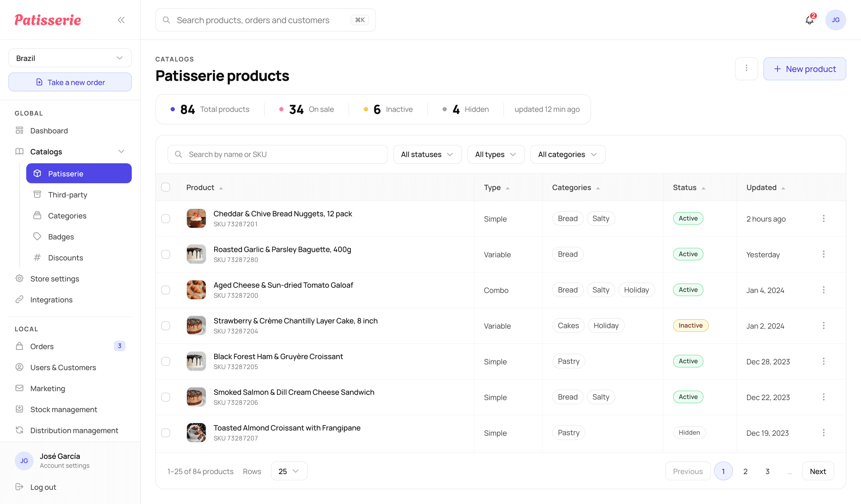
Task: Open the page options kebab menu beside New product
Action: tap(746, 69)
